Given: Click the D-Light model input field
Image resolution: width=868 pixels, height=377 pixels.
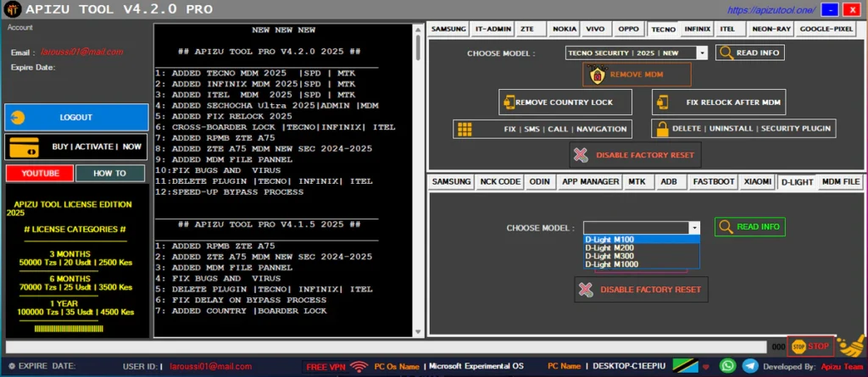Looking at the screenshot, I should pyautogui.click(x=636, y=228).
